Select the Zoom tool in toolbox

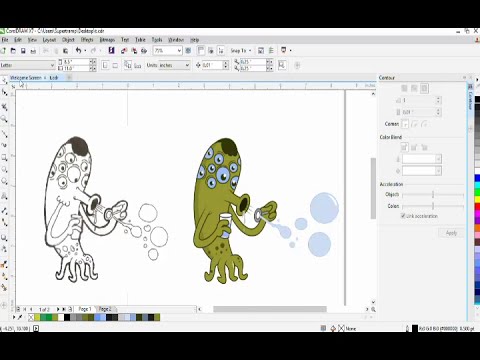click(x=4, y=119)
